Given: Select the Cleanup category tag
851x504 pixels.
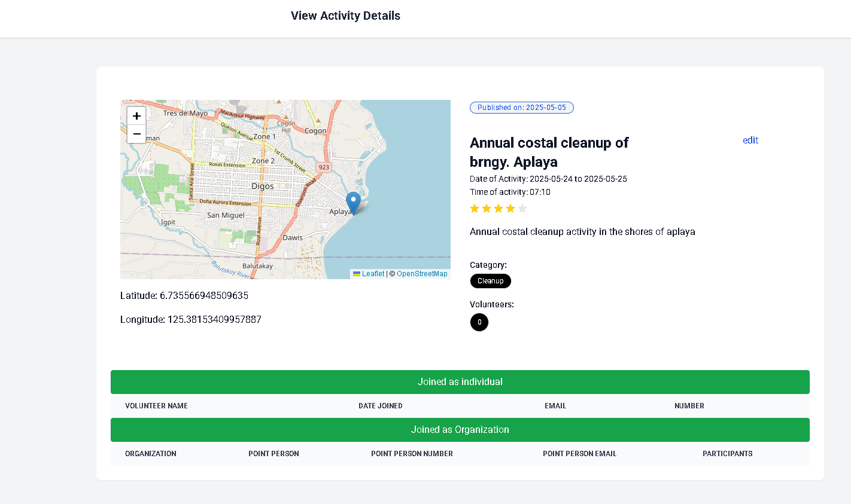Looking at the screenshot, I should tap(490, 281).
